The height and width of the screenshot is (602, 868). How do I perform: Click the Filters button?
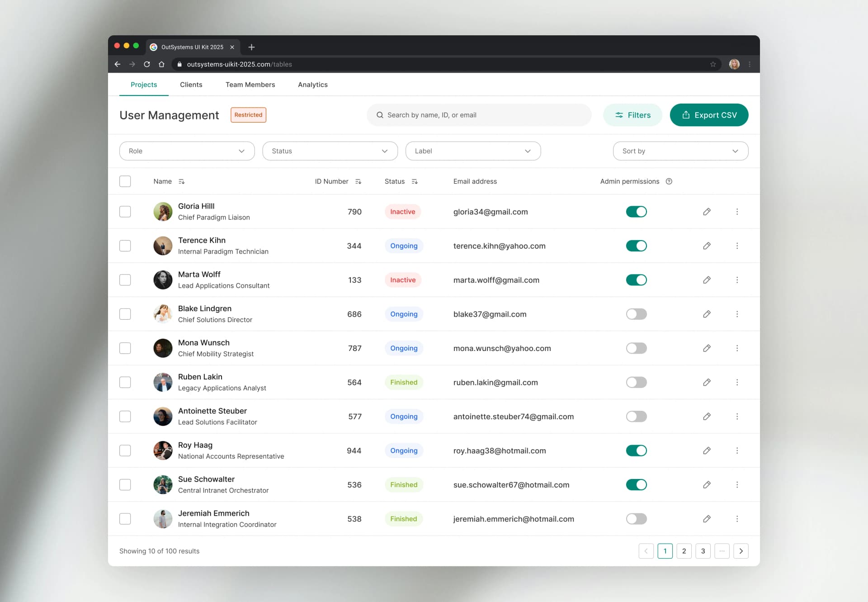633,115
